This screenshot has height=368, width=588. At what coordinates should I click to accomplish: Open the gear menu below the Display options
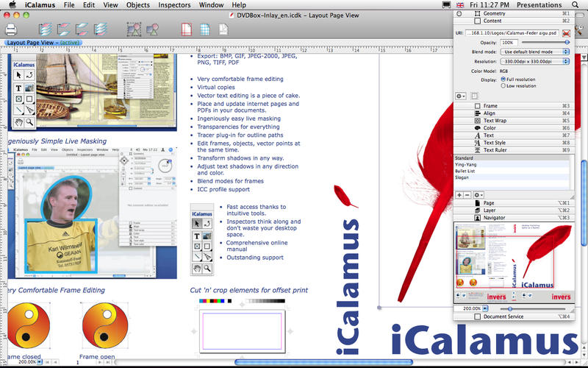point(461,96)
